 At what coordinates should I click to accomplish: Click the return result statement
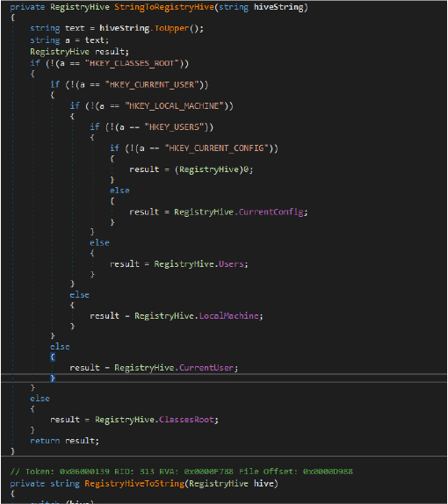click(65, 441)
